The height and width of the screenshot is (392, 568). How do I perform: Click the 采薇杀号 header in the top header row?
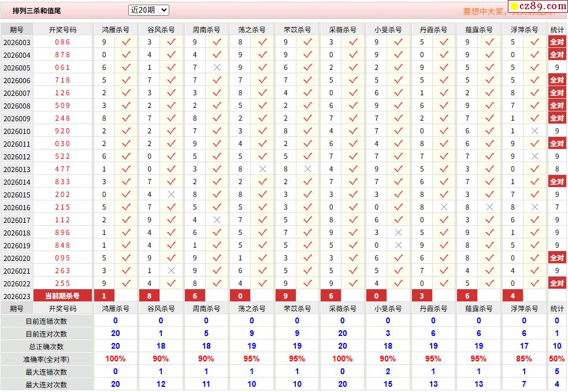(x=342, y=29)
